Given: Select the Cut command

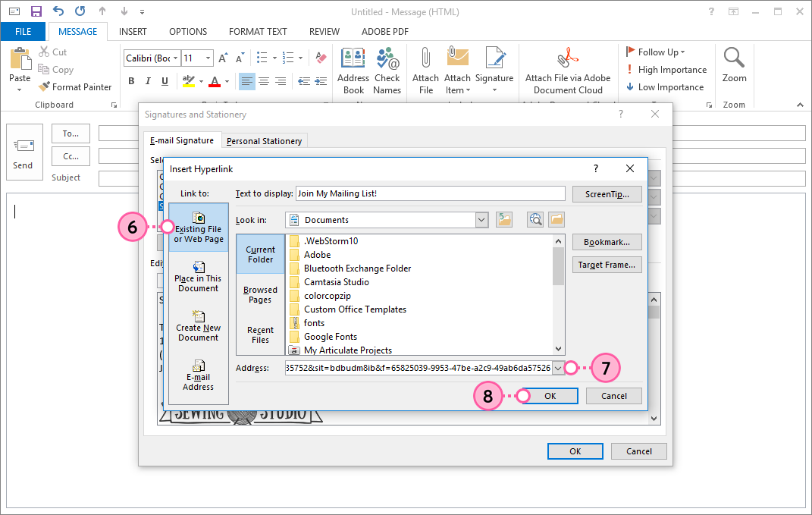Looking at the screenshot, I should (52, 52).
